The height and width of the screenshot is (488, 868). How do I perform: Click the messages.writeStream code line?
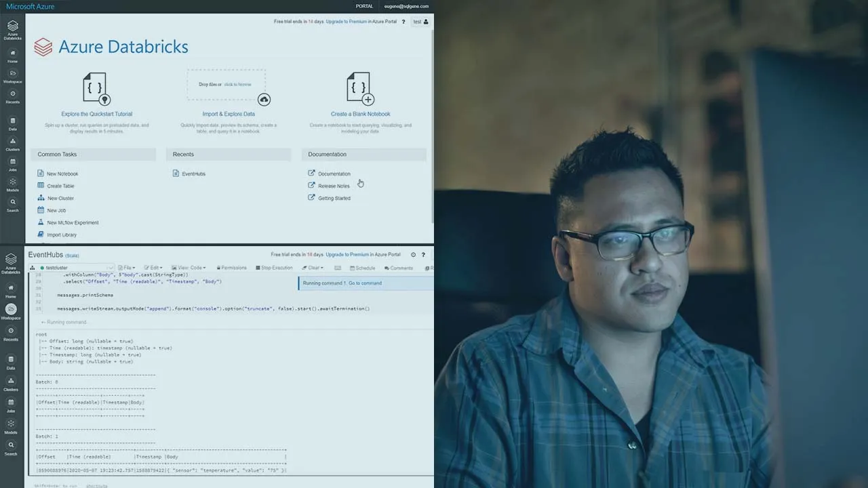214,309
